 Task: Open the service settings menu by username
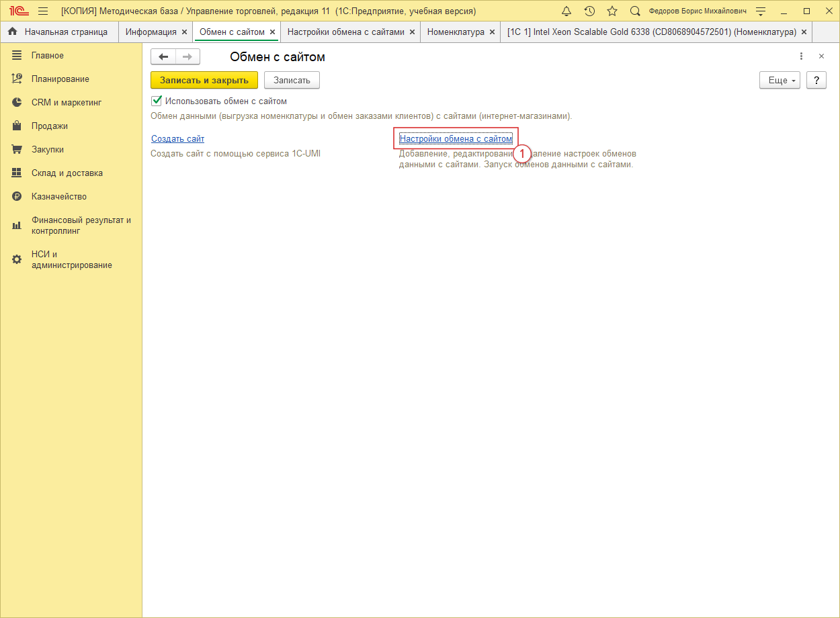tap(760, 11)
